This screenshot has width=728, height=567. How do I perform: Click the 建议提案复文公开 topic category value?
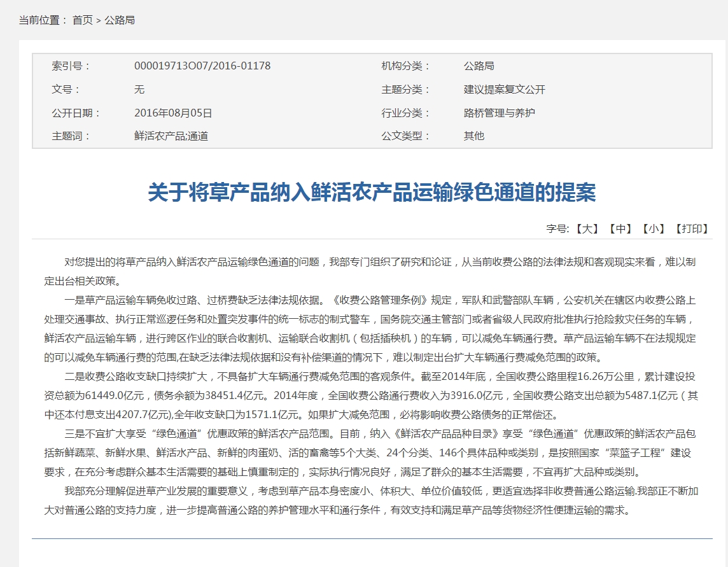click(504, 90)
